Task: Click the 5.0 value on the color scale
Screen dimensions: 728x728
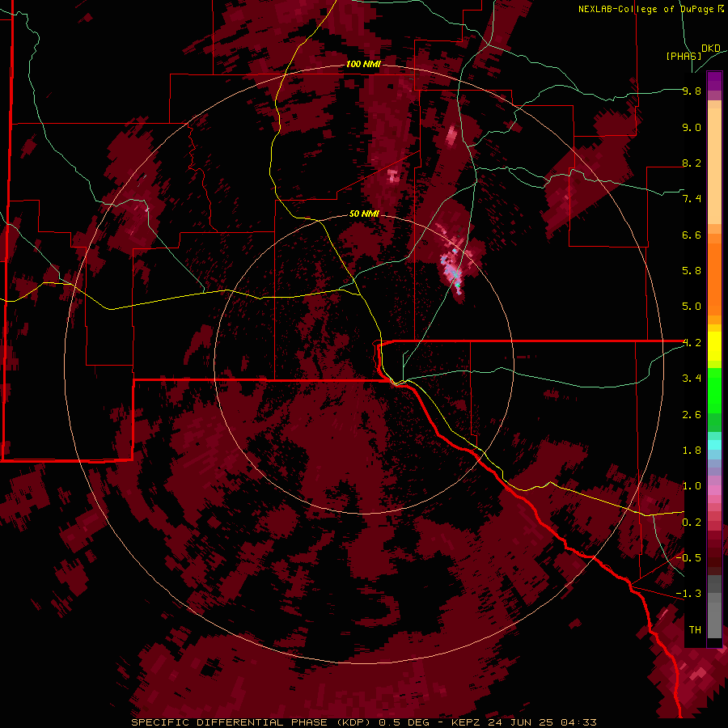Action: pos(692,307)
